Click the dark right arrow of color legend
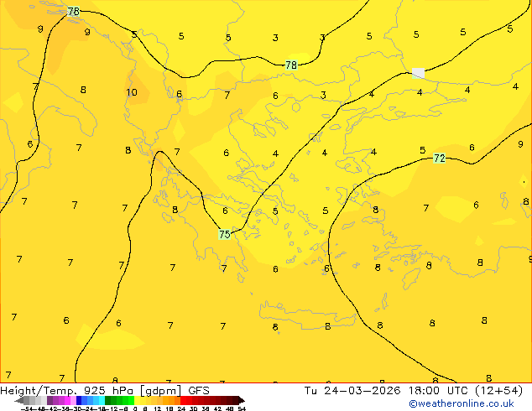Image resolution: width=532 pixels, height=411 pixels. click(242, 400)
